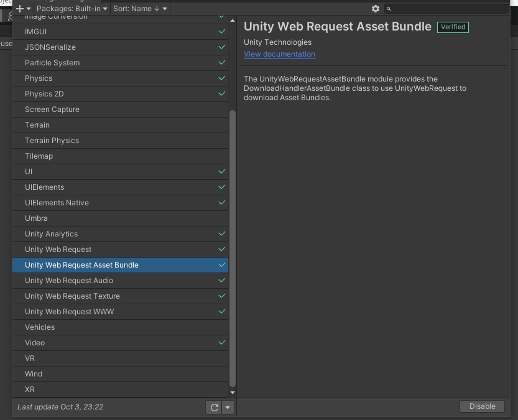This screenshot has height=420, width=518.
Task: Open the Sort: Name dropdown
Action: [x=140, y=9]
